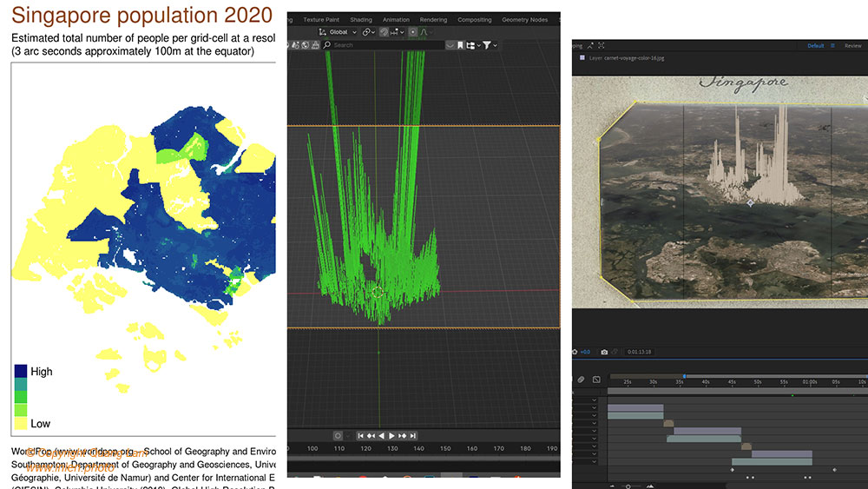Click the 45s mark on the After Effects ruler
Screen dimensions: 868x489
(x=731, y=382)
